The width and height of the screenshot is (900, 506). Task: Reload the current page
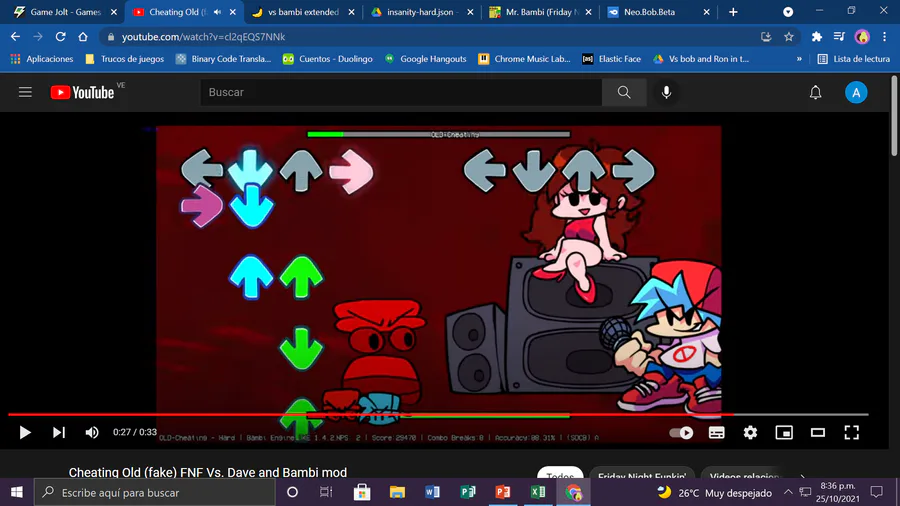tap(60, 37)
